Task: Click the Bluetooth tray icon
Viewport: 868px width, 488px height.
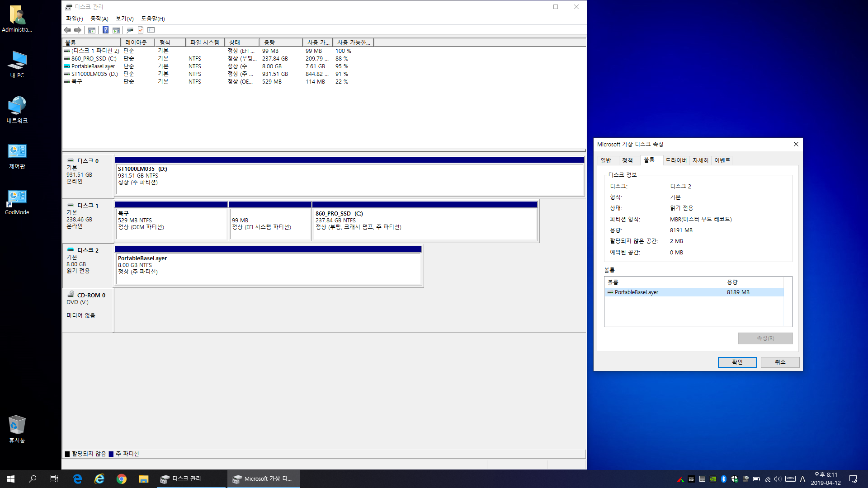Action: [x=724, y=479]
